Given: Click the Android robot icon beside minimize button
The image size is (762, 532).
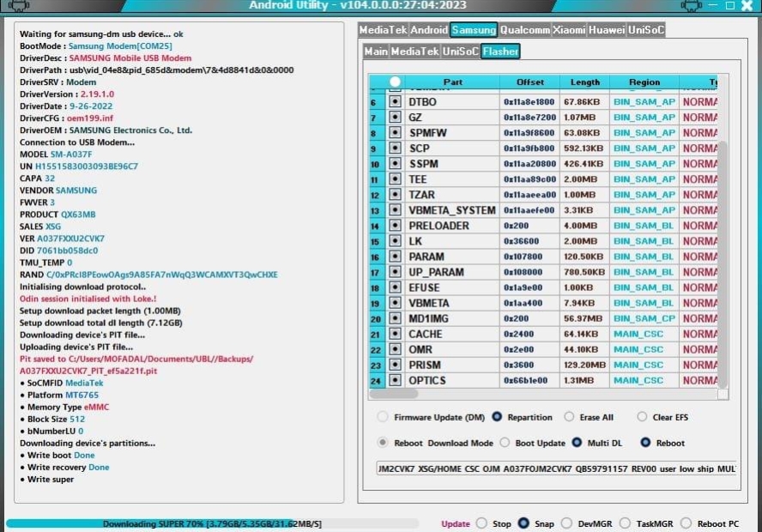Looking at the screenshot, I should coord(691,5).
